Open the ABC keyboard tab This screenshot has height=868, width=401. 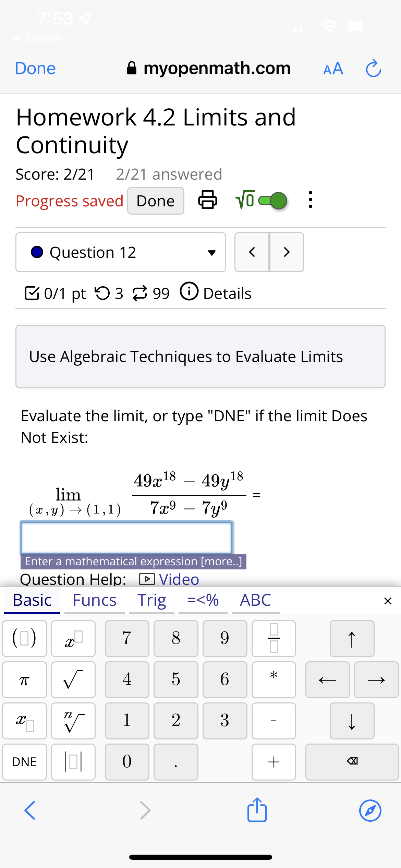255,600
